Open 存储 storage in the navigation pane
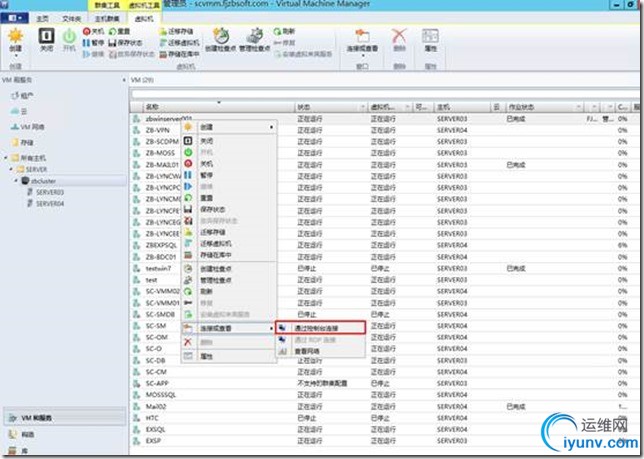 click(23, 143)
